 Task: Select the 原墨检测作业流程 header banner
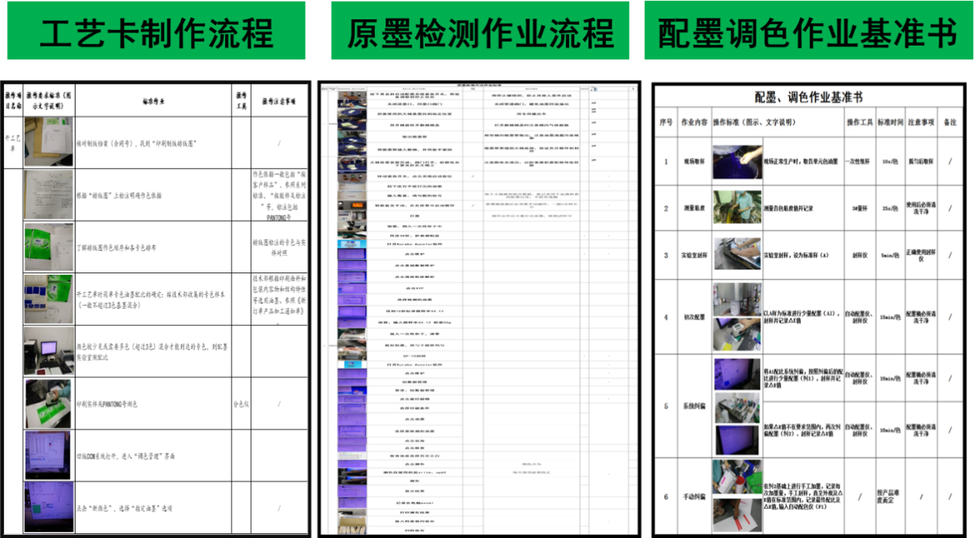(480, 31)
